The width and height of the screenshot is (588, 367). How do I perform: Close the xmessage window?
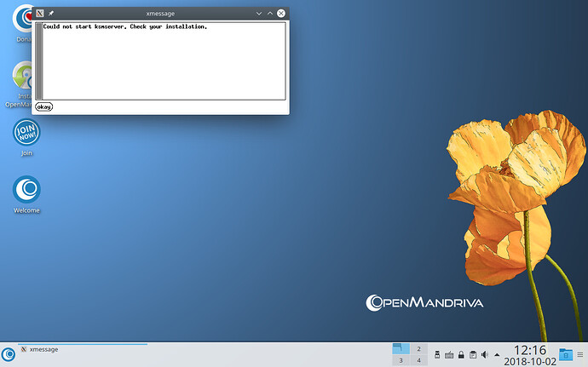[281, 14]
